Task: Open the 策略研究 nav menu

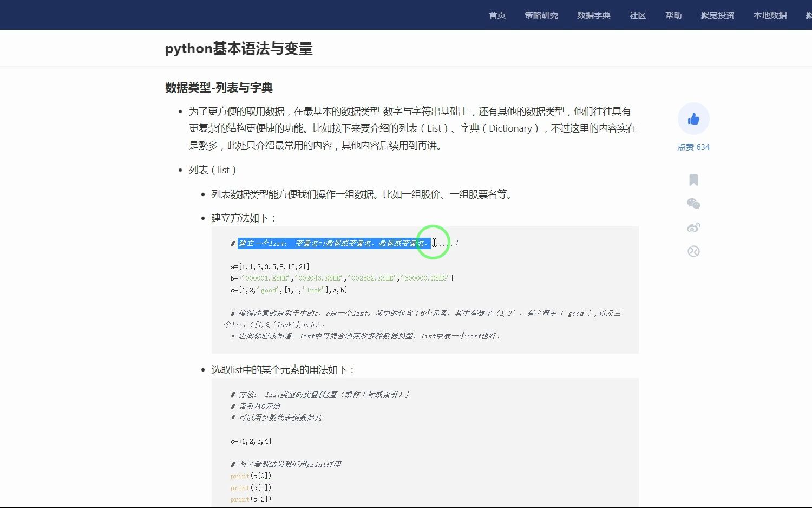Action: point(541,15)
